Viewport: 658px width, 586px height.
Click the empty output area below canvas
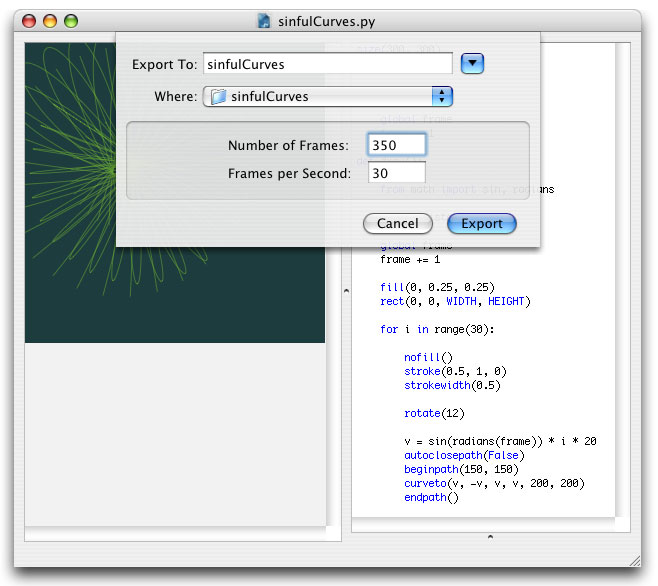pyautogui.click(x=175, y=434)
